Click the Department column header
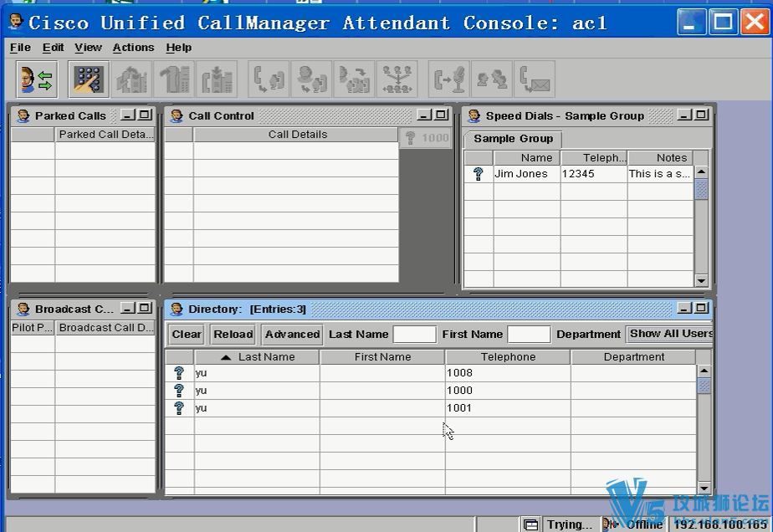This screenshot has height=532, width=773. click(633, 357)
